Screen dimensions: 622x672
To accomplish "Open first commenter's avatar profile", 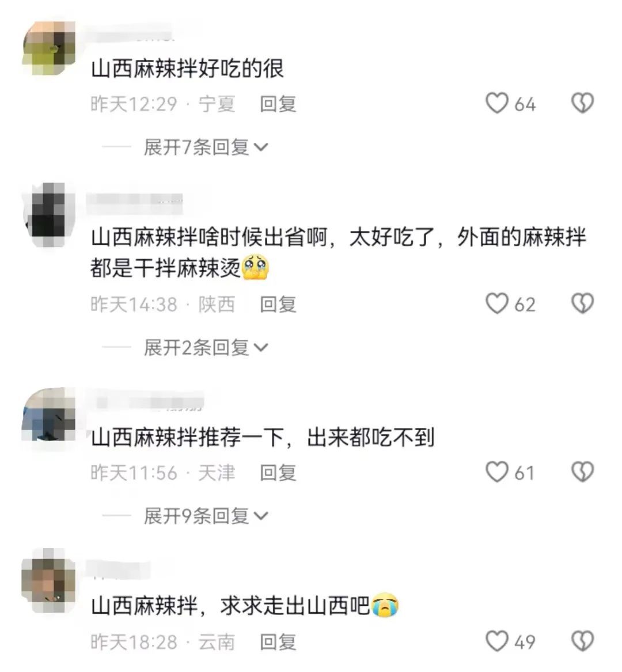I will coord(48,48).
